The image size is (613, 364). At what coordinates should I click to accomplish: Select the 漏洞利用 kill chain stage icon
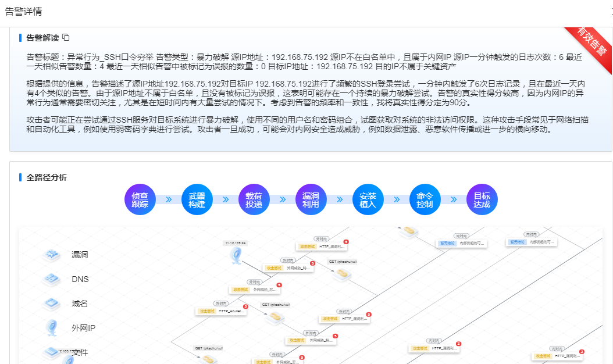point(311,199)
